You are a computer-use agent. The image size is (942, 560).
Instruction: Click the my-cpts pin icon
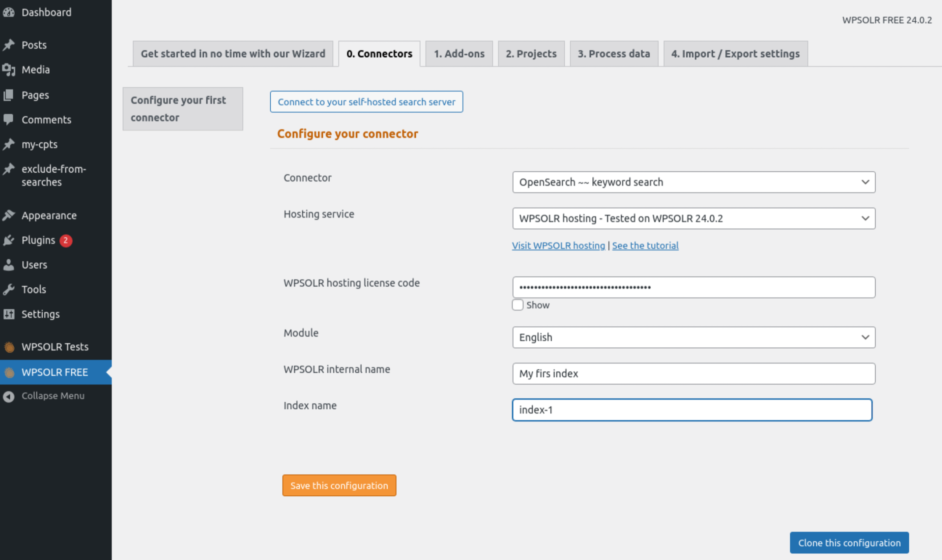pos(9,144)
